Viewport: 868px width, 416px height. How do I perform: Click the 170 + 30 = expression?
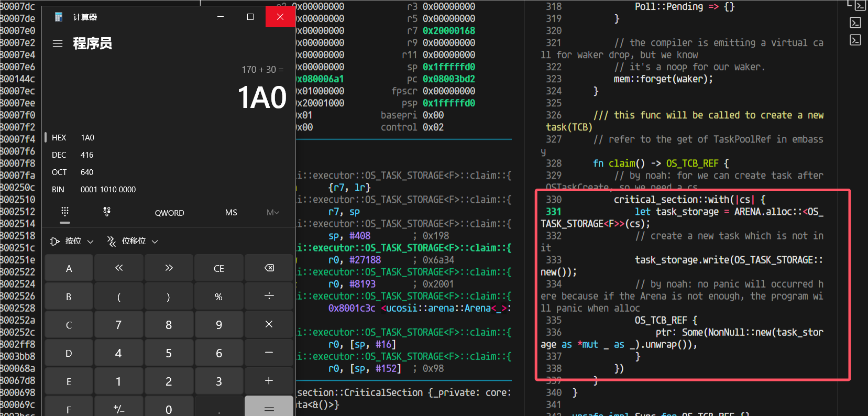(262, 70)
